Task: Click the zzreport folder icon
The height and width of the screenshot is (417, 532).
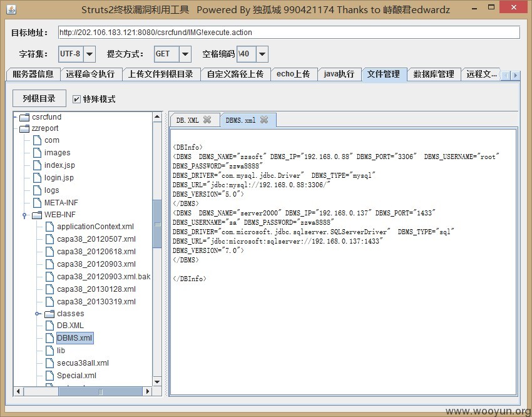Action: tap(24, 128)
